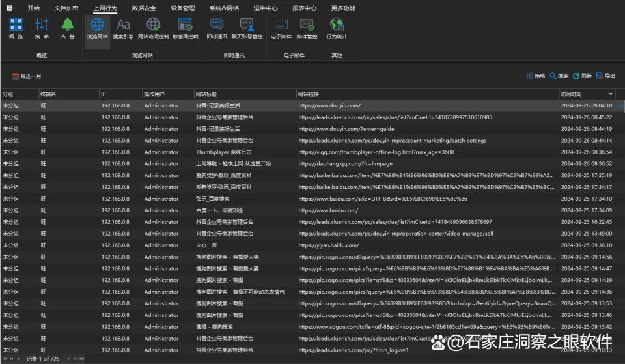Image resolution: width=625 pixels, height=364 pixels.
Task: Switch to the 文档加密 tab
Action: 66,8
